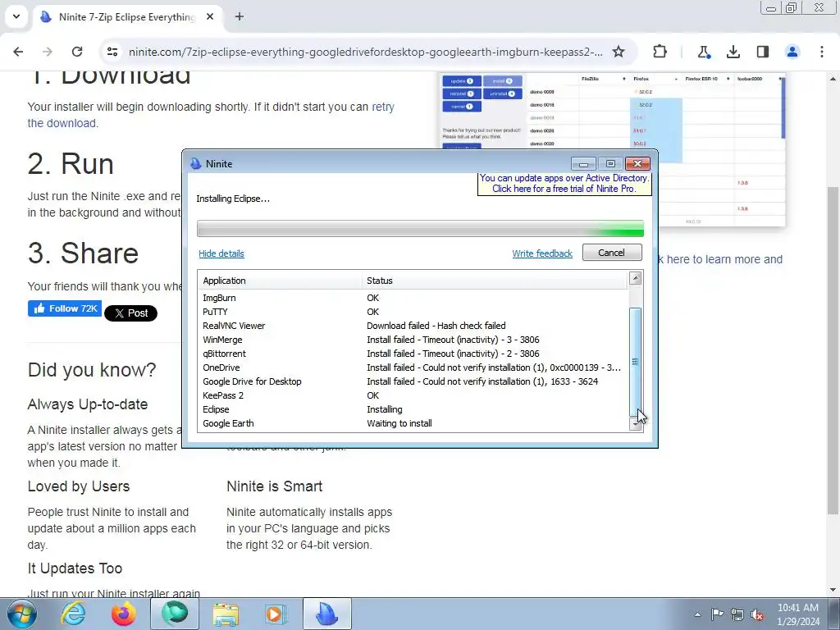The image size is (840, 630).
Task: Open Chrome Labs flask icon
Action: pos(703,52)
